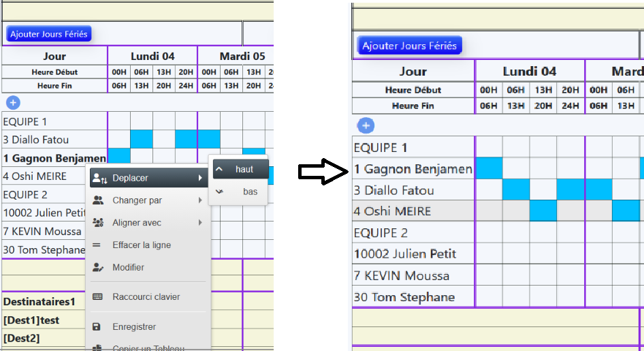
Task: Click the Modifier person-edit icon
Action: point(98,267)
